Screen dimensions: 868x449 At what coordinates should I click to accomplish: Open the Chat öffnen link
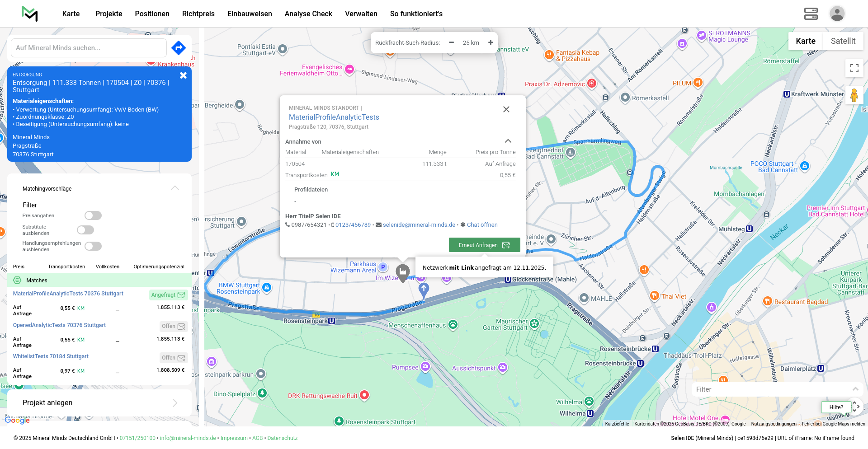(x=482, y=225)
